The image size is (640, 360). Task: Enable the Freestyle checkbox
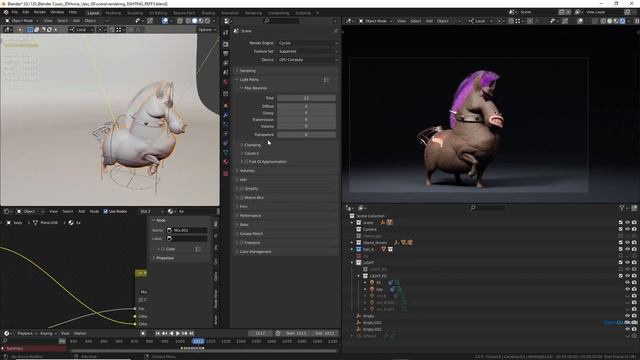pyautogui.click(x=242, y=243)
